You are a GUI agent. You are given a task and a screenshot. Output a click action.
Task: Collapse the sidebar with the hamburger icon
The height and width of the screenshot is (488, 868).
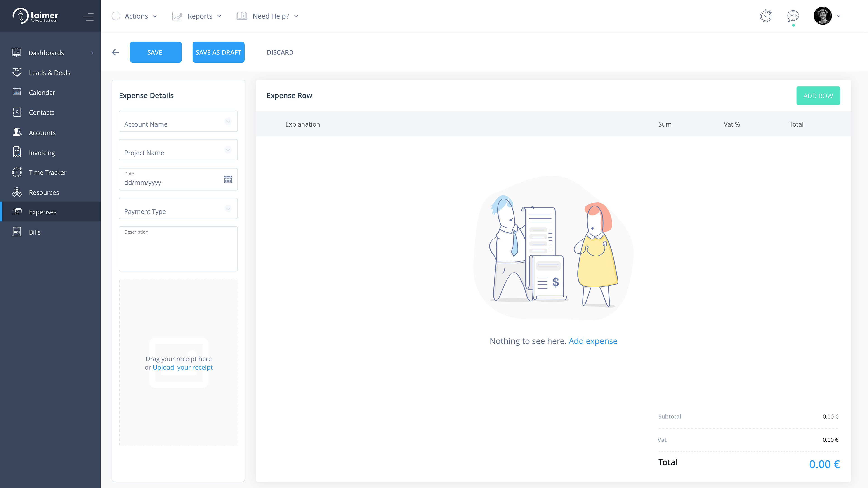tap(88, 16)
